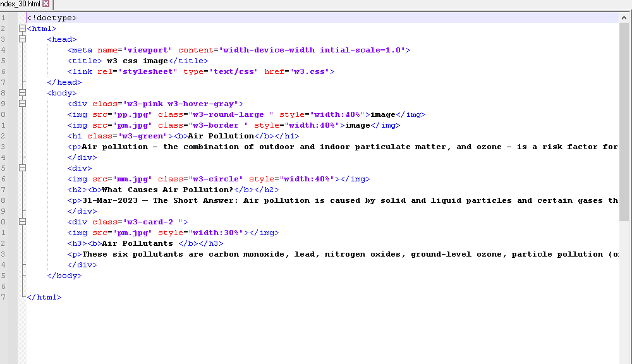Click the line number beside the meta tag
The width and height of the screenshot is (632, 364).
point(4,50)
